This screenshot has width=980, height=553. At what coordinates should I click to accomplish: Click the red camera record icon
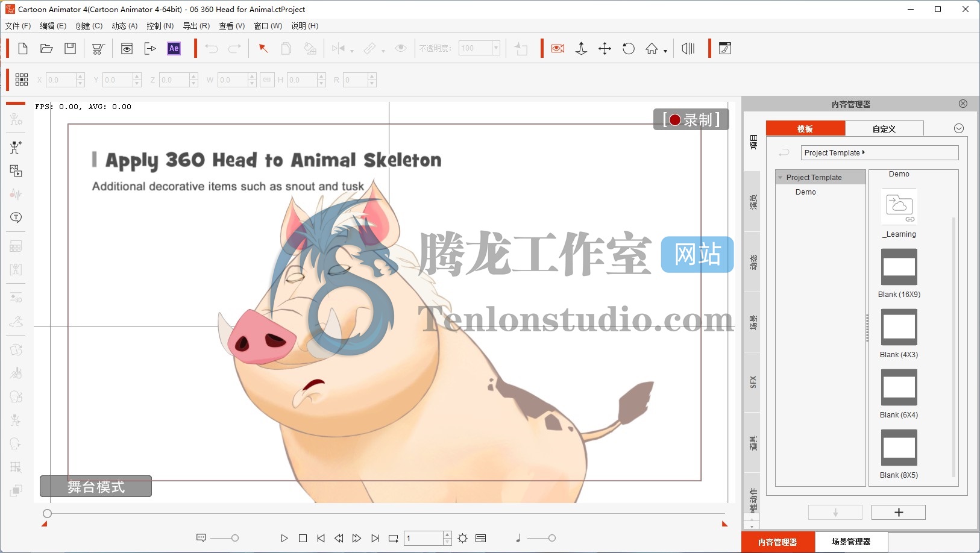click(558, 49)
